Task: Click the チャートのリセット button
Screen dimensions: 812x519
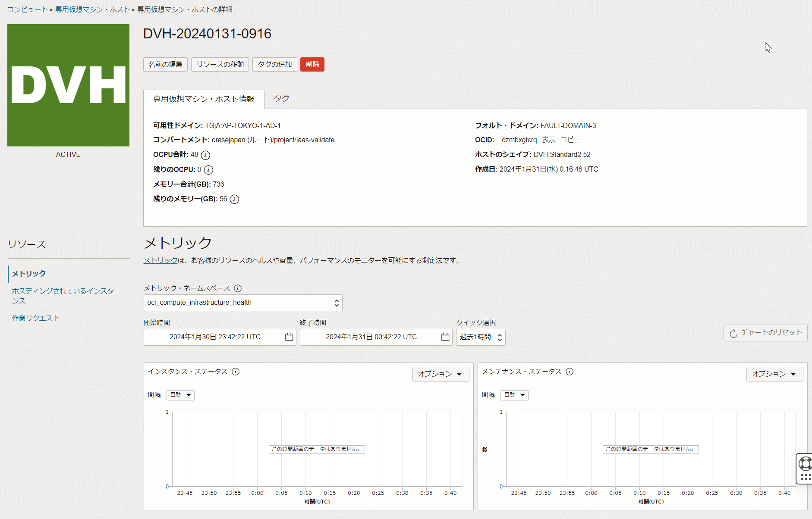Action: 765,333
